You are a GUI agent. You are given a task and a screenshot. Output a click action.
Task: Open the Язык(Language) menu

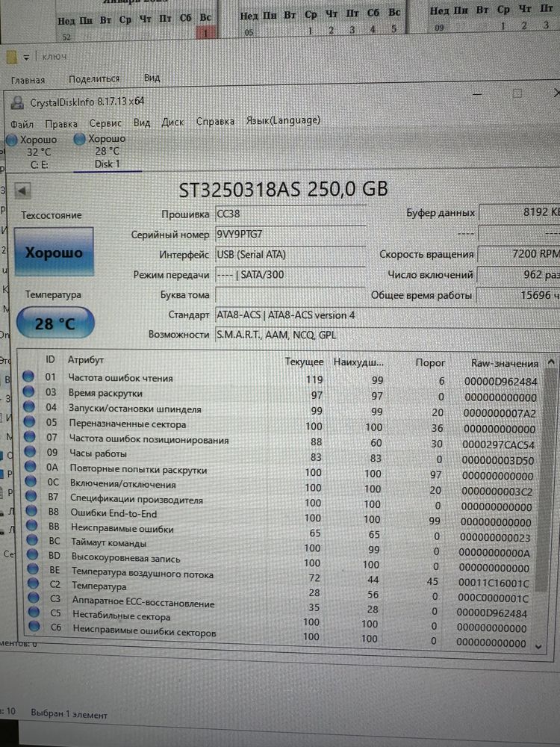[283, 120]
